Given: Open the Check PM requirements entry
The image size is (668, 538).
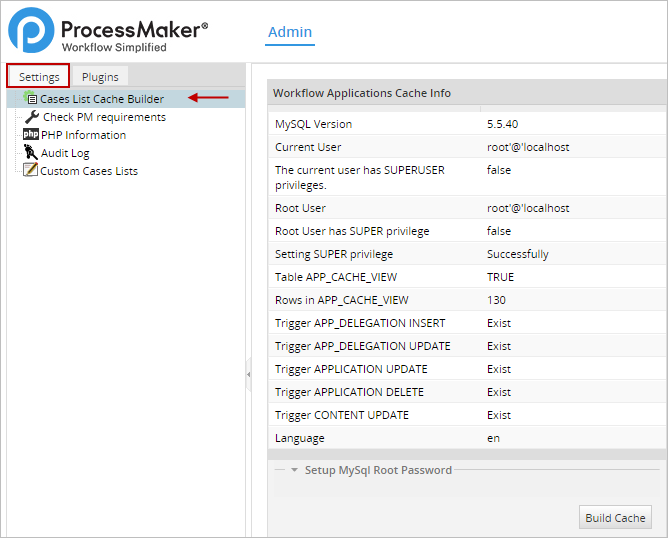Looking at the screenshot, I should tap(104, 117).
